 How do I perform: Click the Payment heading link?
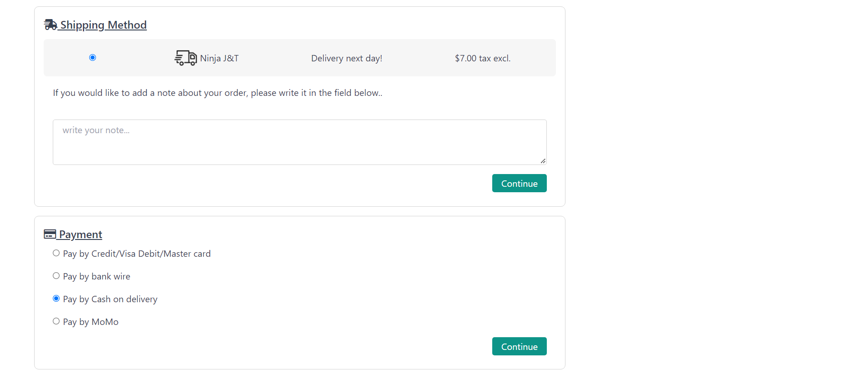point(81,234)
